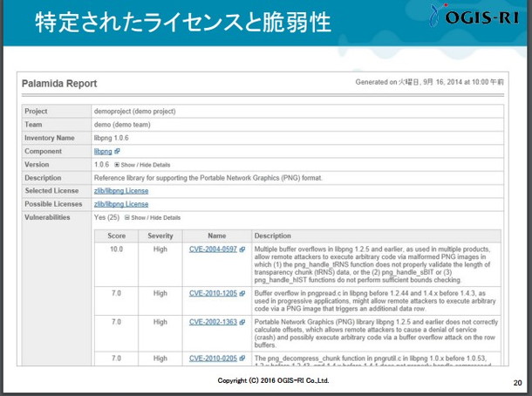Screen dimensions: 532x396
Task: Click external icon next to CVE-2002-1363
Action: tap(242, 322)
